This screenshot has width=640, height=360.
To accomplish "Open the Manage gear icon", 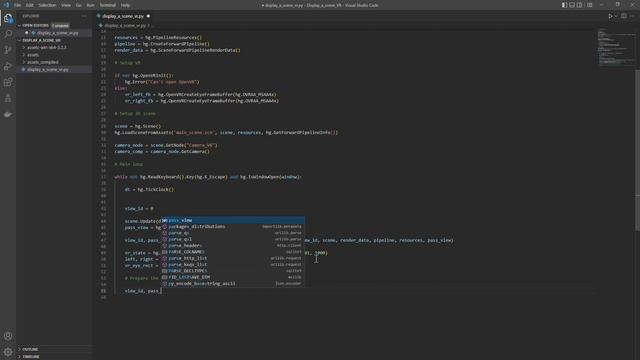I will pyautogui.click(x=8, y=352).
